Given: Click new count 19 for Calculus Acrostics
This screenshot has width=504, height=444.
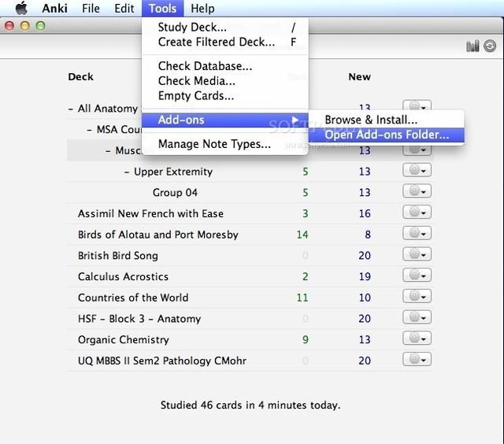Looking at the screenshot, I should [365, 276].
